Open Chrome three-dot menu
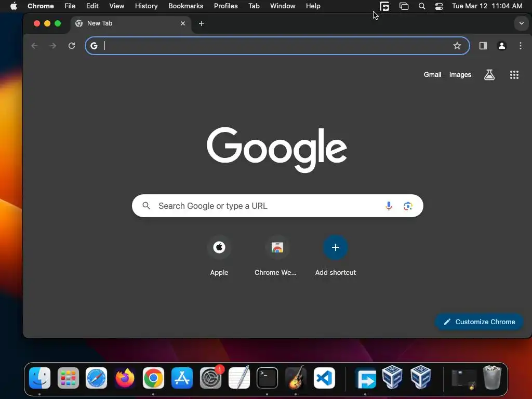The height and width of the screenshot is (399, 532). pos(521,46)
